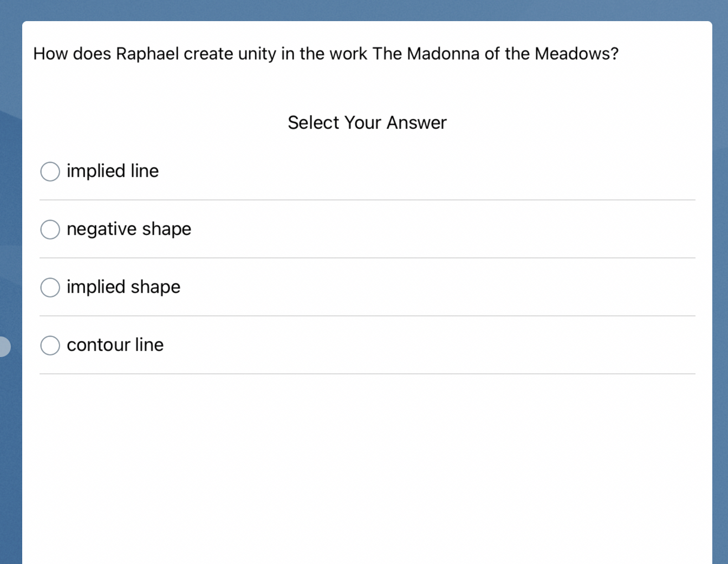Select the "implied shape" radio button
The height and width of the screenshot is (564, 728).
click(50, 287)
